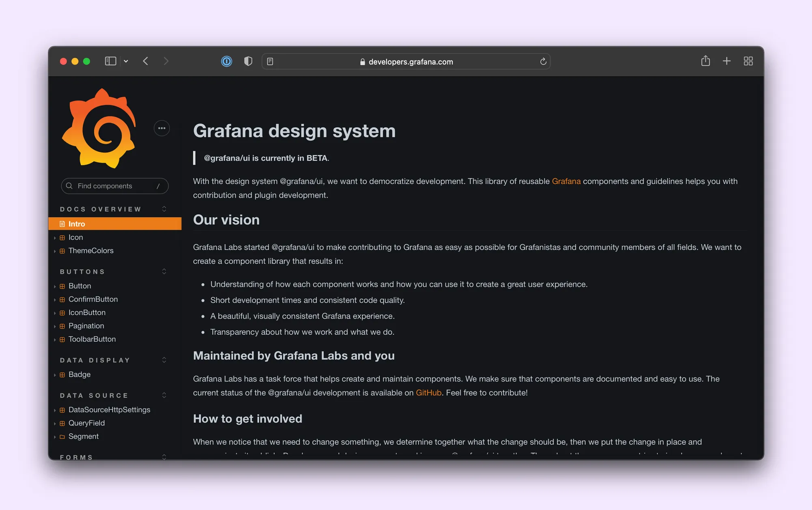Open sidebar dropdown chevron in toolbar

coord(126,61)
